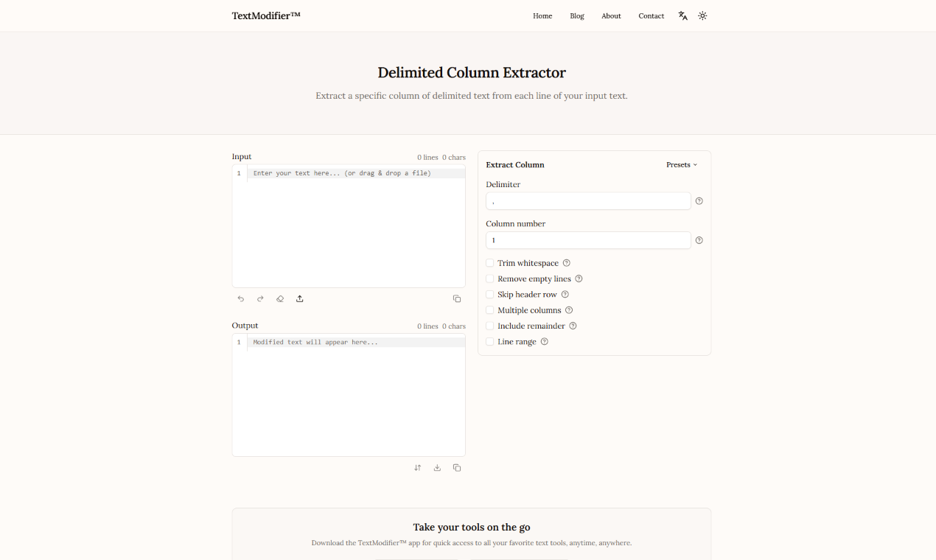The image size is (936, 560).
Task: Go to the Home menu item
Action: coord(542,15)
